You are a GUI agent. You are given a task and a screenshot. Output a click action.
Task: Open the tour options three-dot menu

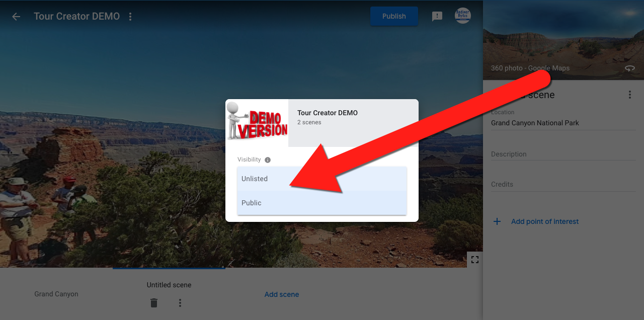pos(130,17)
